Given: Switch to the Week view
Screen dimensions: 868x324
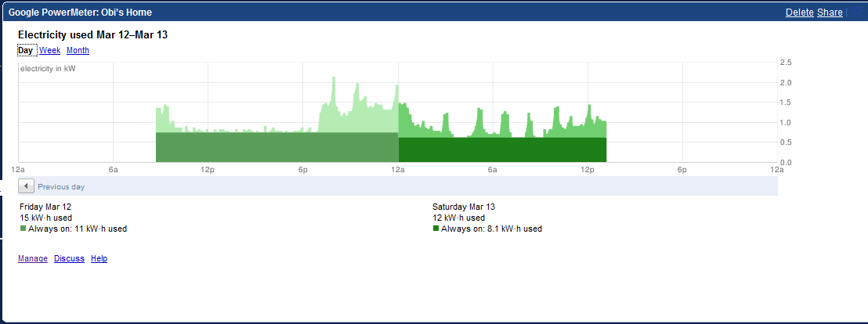Looking at the screenshot, I should (x=50, y=50).
